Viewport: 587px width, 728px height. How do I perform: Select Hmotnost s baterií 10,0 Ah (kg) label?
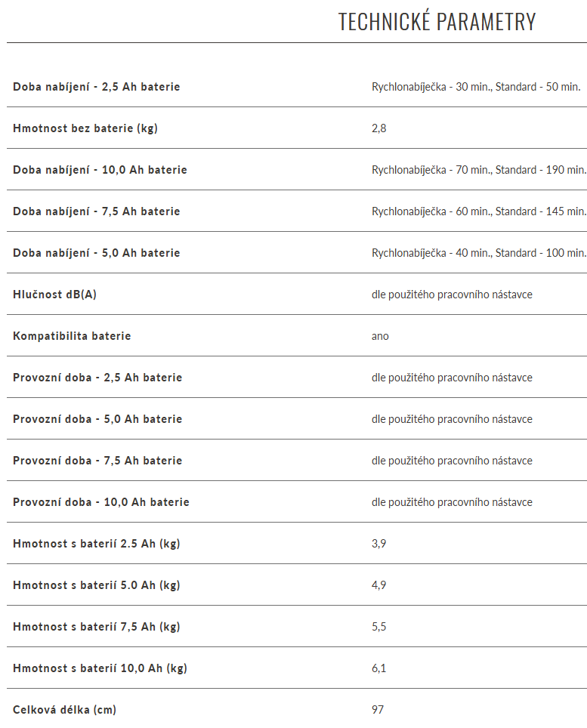pos(100,668)
